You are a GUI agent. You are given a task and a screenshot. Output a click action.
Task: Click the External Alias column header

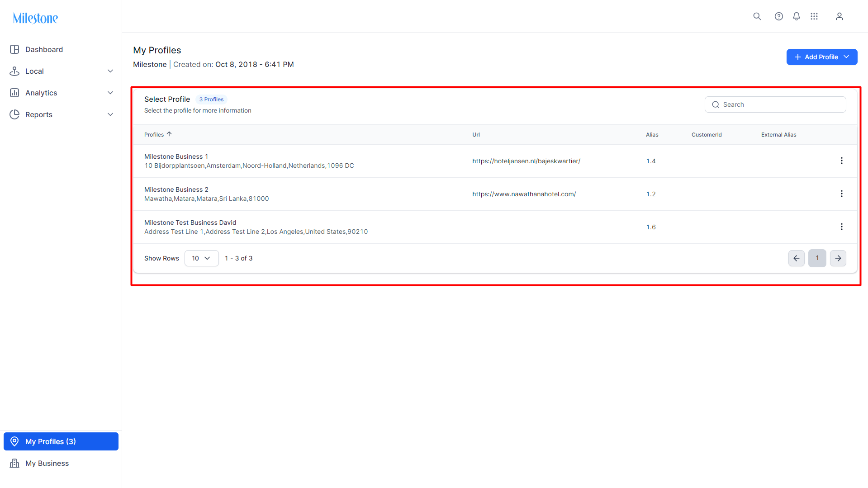(778, 135)
